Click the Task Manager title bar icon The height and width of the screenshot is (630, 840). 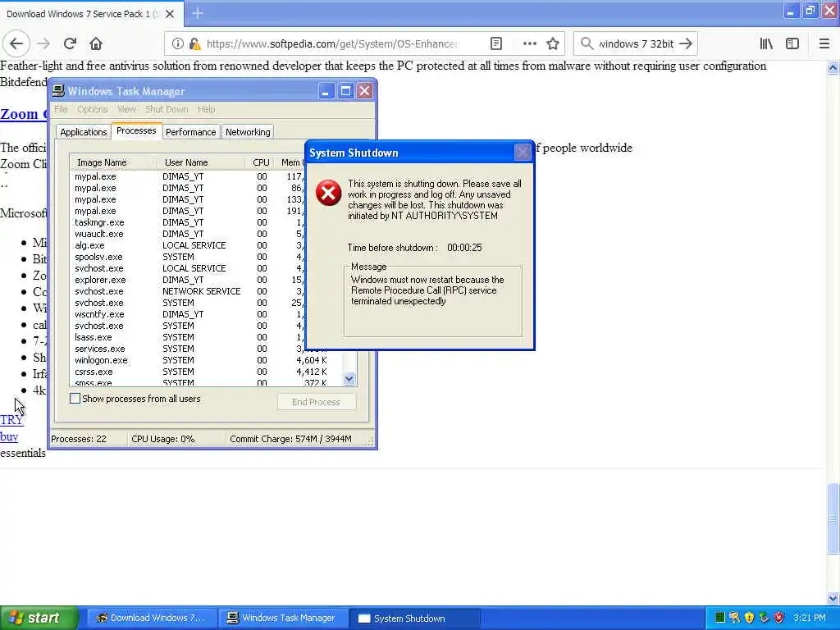tap(58, 90)
